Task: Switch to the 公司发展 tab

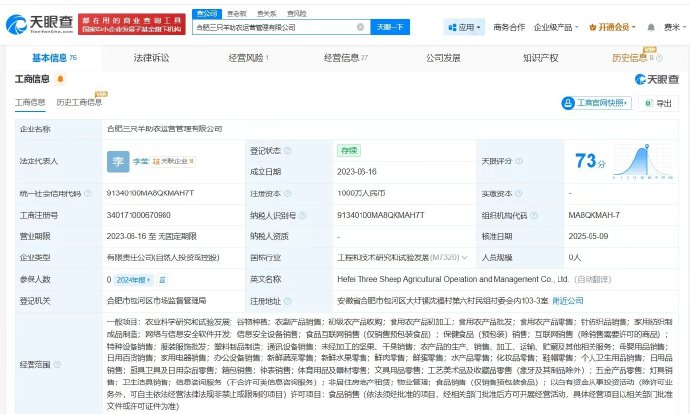Action: (x=443, y=58)
